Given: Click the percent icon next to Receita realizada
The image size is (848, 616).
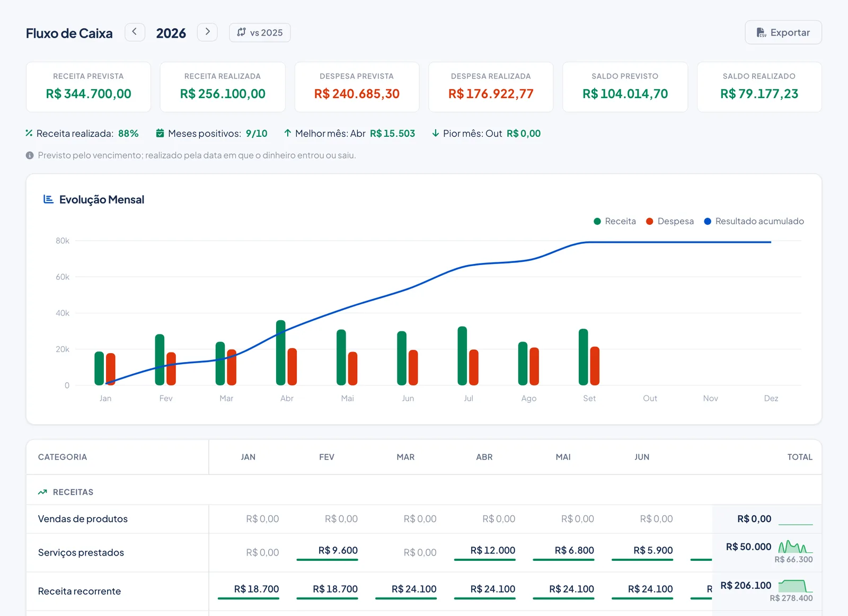Looking at the screenshot, I should coord(29,133).
